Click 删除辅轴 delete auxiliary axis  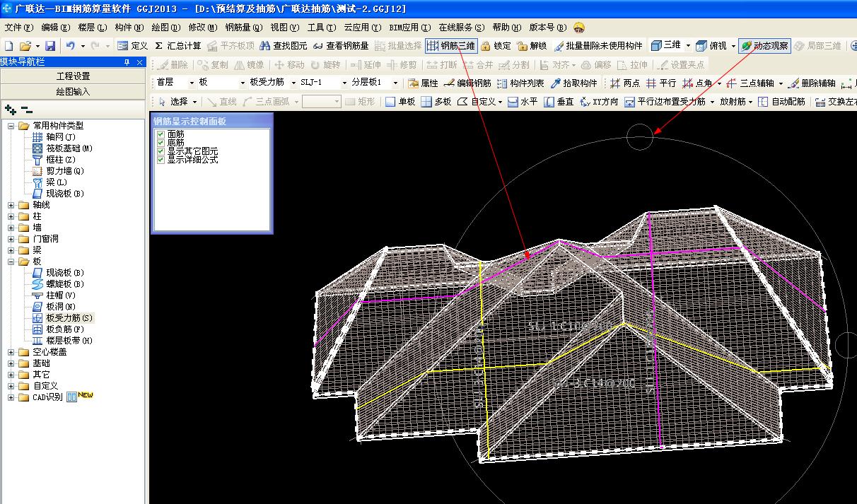point(812,83)
